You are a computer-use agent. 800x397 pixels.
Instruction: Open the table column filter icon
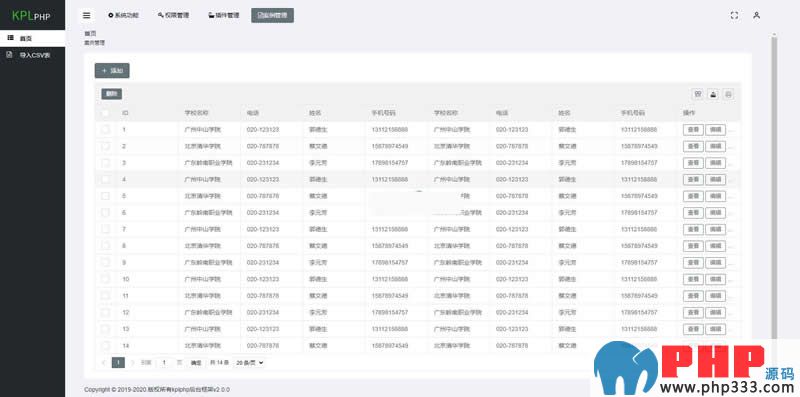[697, 94]
